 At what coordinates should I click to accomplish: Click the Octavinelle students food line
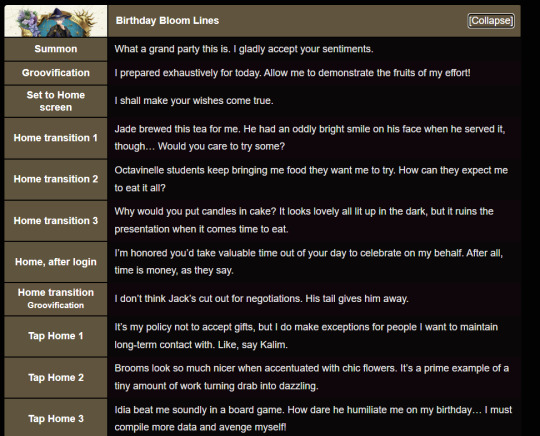[311, 179]
